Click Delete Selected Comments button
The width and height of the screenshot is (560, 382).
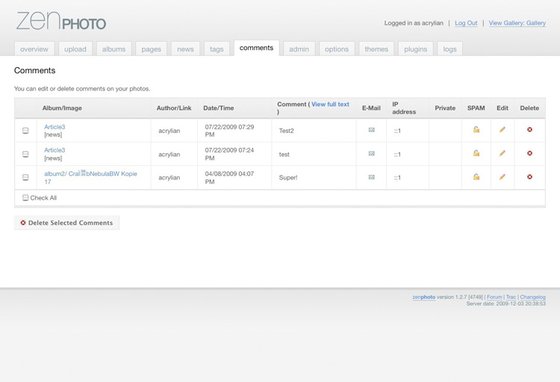(67, 223)
